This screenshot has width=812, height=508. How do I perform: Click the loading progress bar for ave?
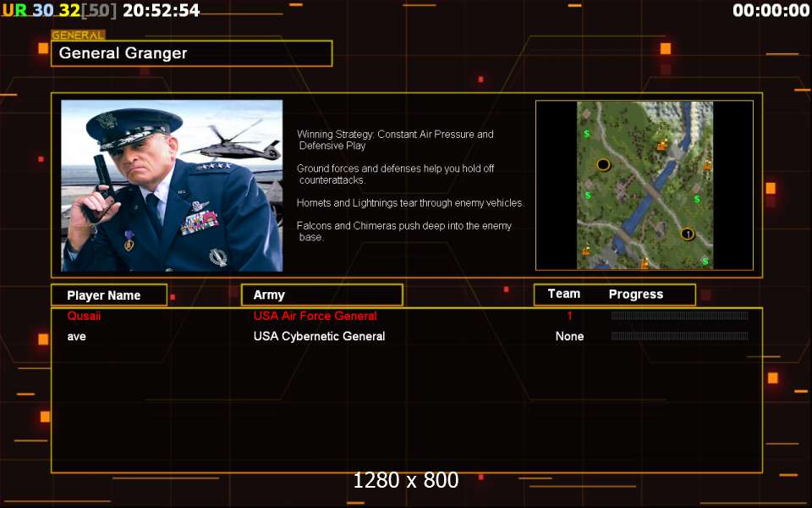point(679,336)
